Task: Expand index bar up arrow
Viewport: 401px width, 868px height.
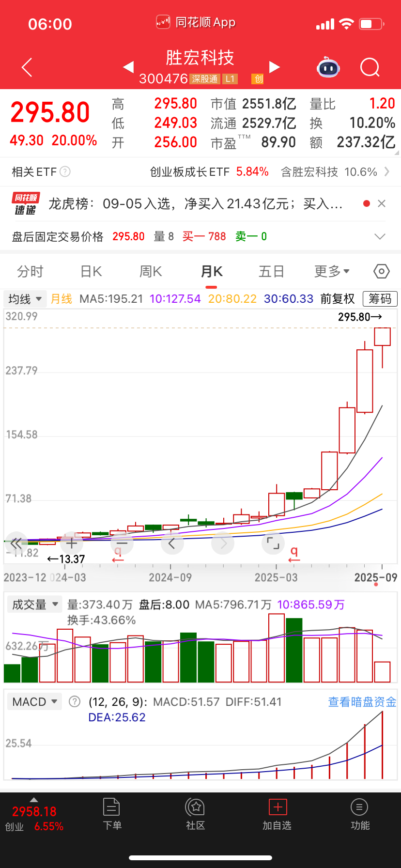Action: [34, 800]
